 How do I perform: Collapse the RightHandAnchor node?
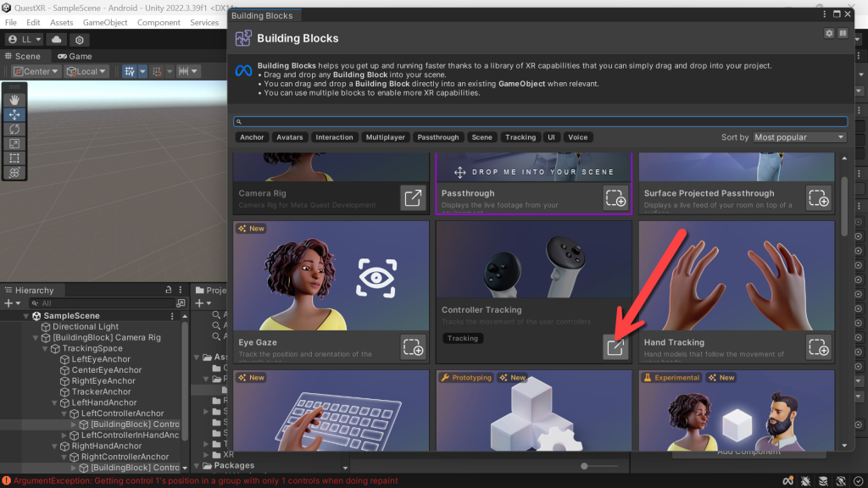[54, 446]
